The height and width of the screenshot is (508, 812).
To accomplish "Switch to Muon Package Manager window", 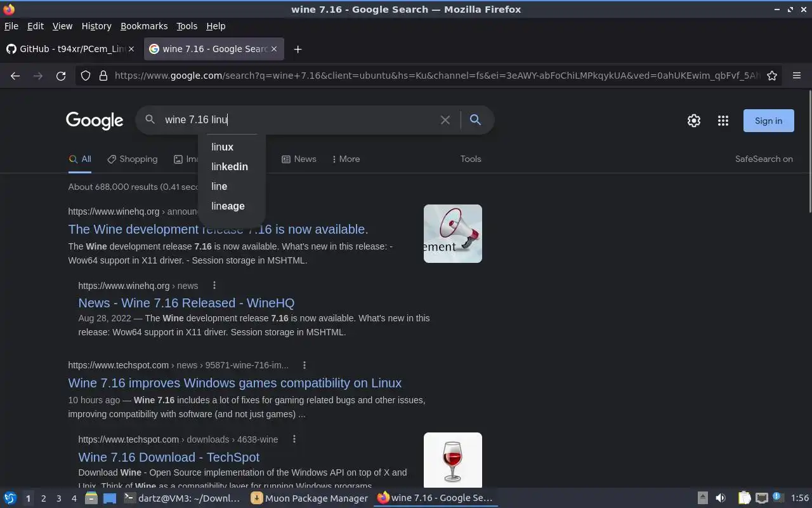I will 310,498.
